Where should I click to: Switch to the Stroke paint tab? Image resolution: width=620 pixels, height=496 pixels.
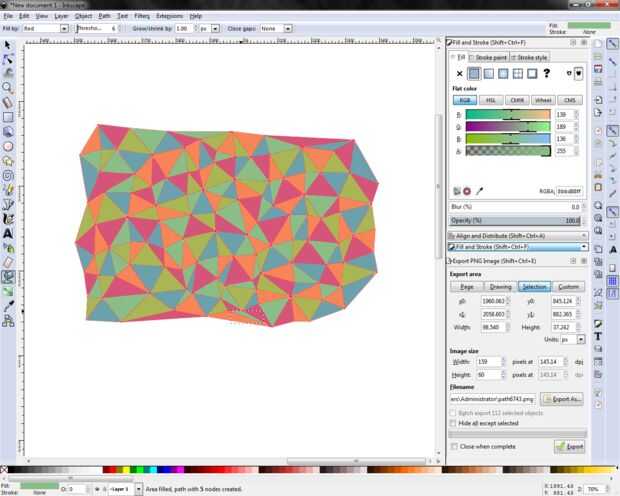[488, 58]
